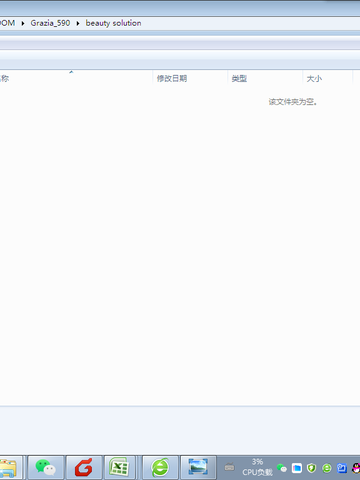Switch to Excel in the taskbar

pos(120,468)
